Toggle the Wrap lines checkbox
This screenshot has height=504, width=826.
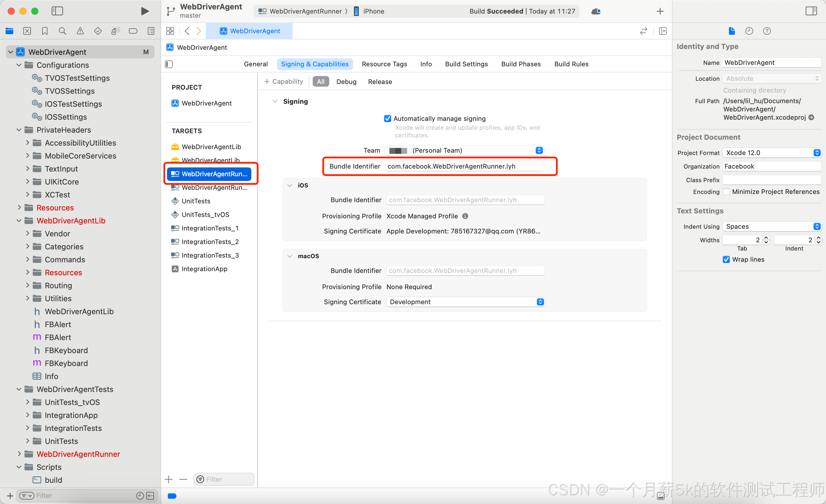coord(726,260)
